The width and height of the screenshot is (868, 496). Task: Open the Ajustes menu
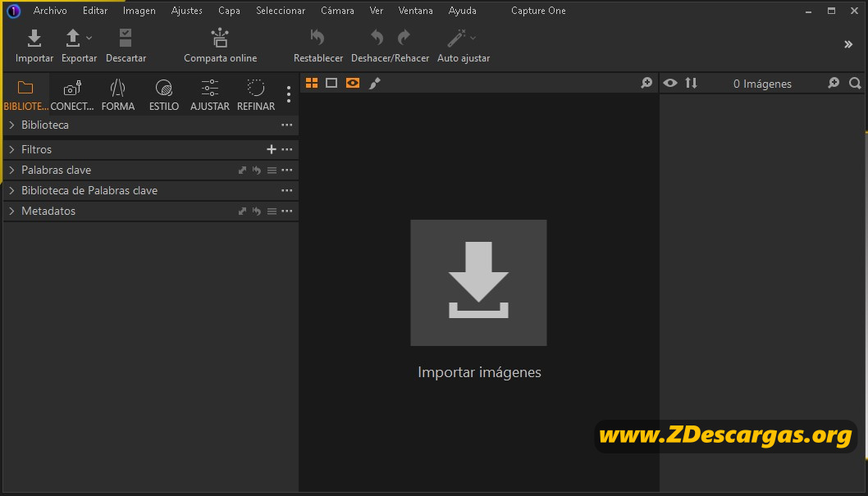point(186,11)
